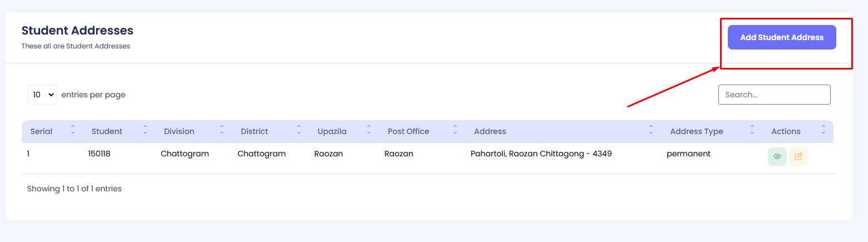The height and width of the screenshot is (242, 868).
Task: Click the Pahartoli, Raozan Chittagong address text
Action: coord(541,154)
